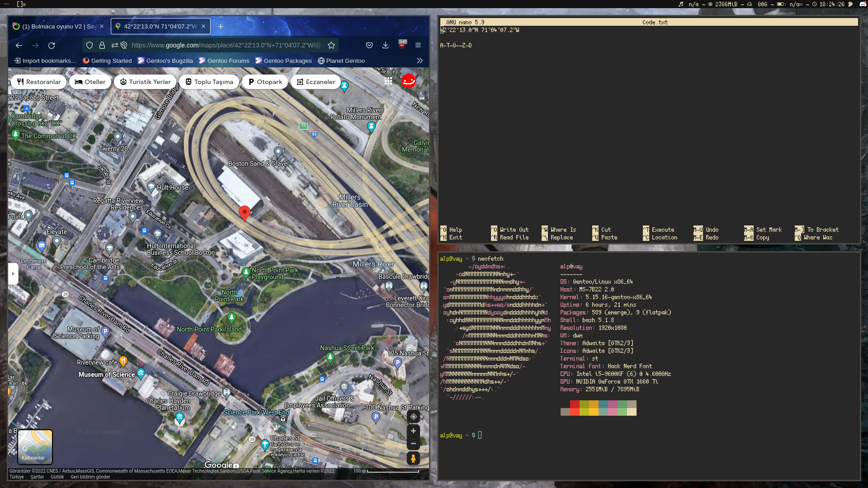The height and width of the screenshot is (488, 868).
Task: Open Google apps grid icon
Action: [388, 81]
